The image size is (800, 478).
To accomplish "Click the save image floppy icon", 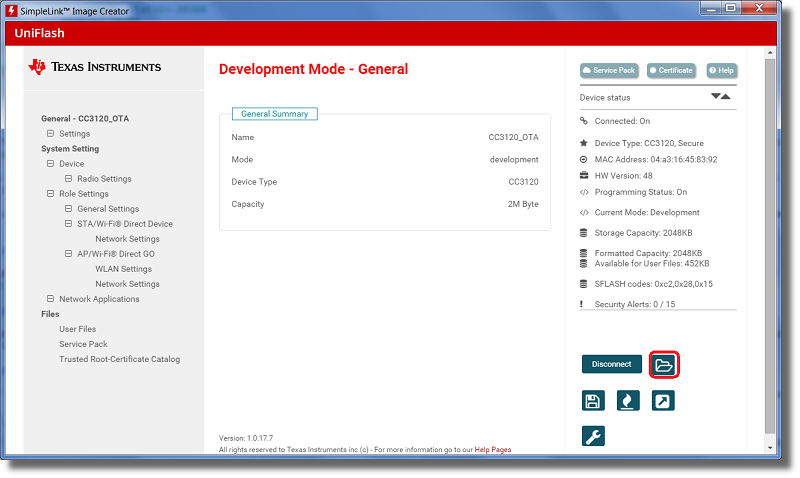I will click(593, 401).
